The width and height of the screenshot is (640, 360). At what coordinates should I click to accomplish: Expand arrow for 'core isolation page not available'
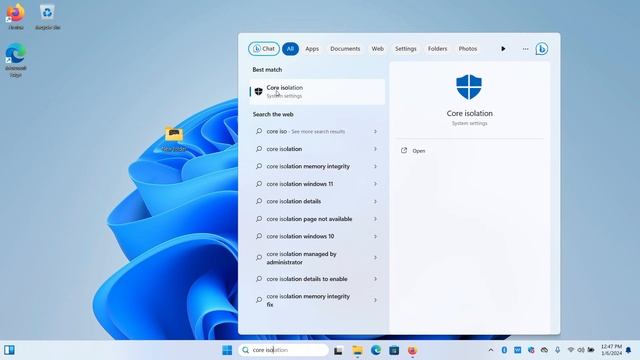(x=375, y=219)
